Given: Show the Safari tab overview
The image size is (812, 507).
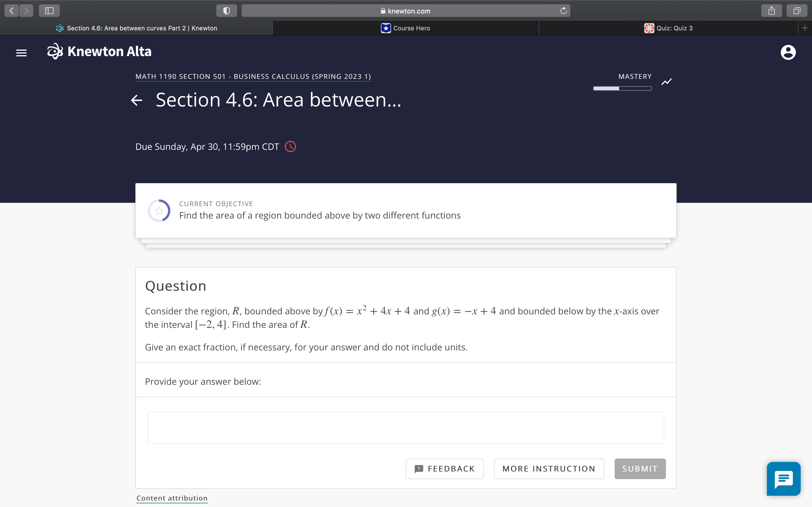Looking at the screenshot, I should (796, 11).
